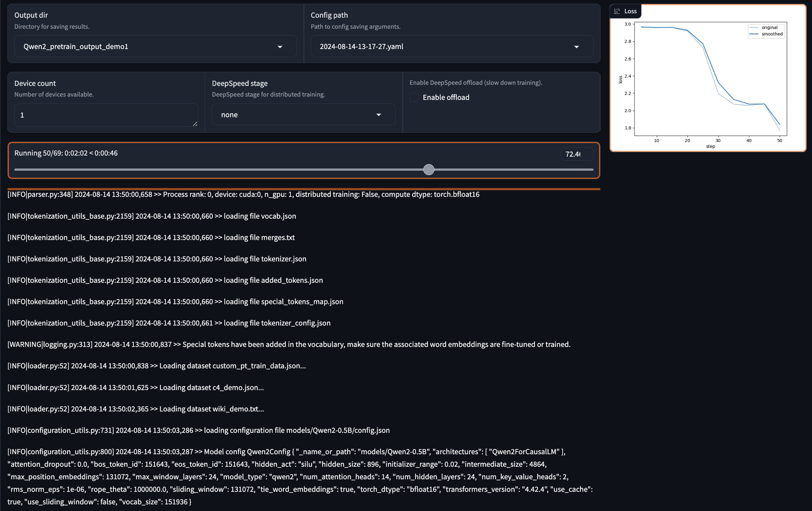812x511 pixels.
Task: Click the progress slider handle
Action: click(428, 170)
